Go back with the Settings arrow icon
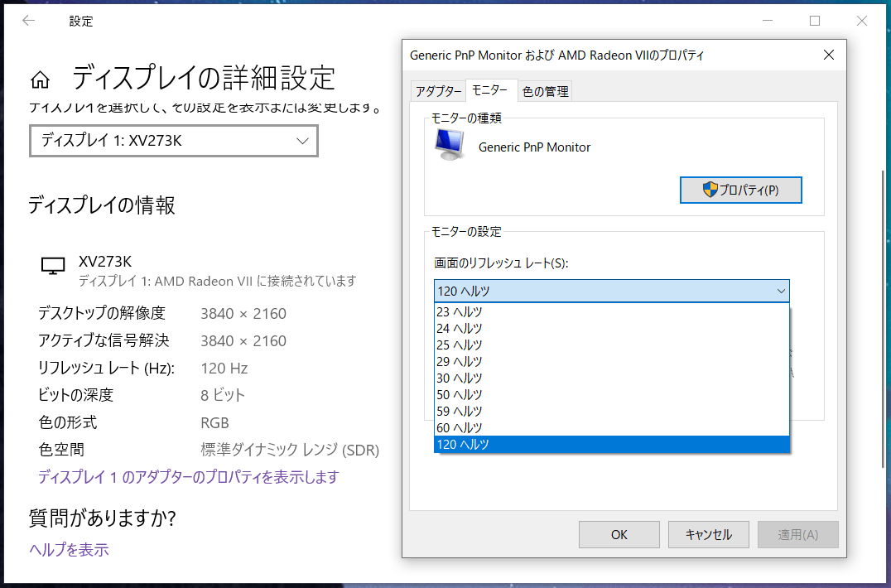 point(28,21)
